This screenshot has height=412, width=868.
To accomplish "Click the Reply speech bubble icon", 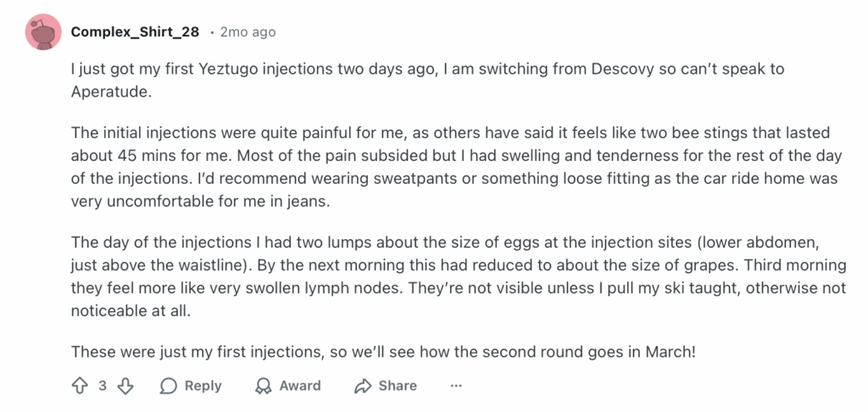I will click(169, 386).
